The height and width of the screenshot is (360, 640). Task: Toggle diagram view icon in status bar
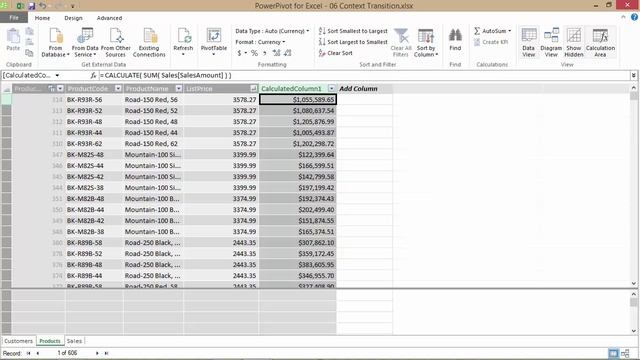[625, 353]
